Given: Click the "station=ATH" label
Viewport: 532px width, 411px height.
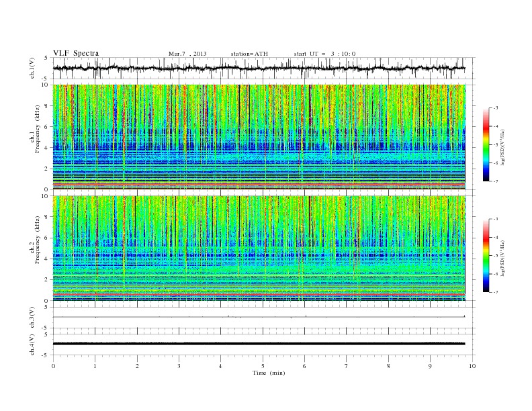Looking at the screenshot, I should 249,54.
